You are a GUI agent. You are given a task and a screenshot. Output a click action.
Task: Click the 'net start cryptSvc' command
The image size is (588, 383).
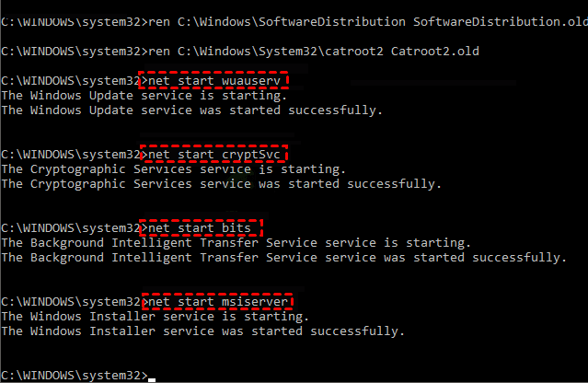tap(216, 154)
